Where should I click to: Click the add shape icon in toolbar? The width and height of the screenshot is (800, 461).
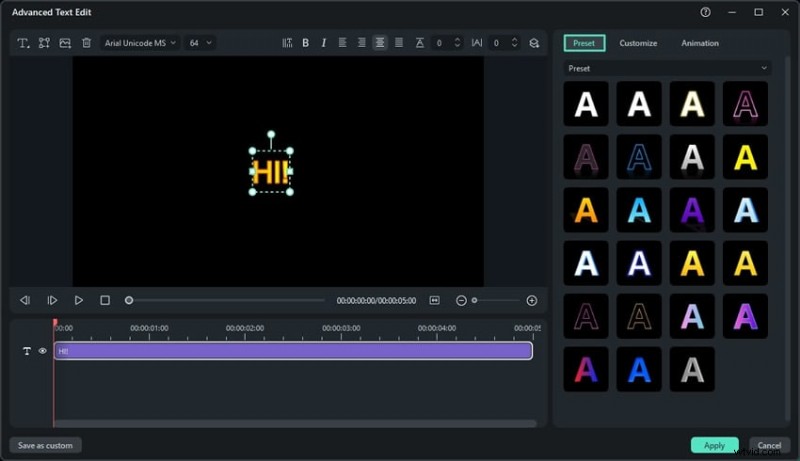point(44,43)
